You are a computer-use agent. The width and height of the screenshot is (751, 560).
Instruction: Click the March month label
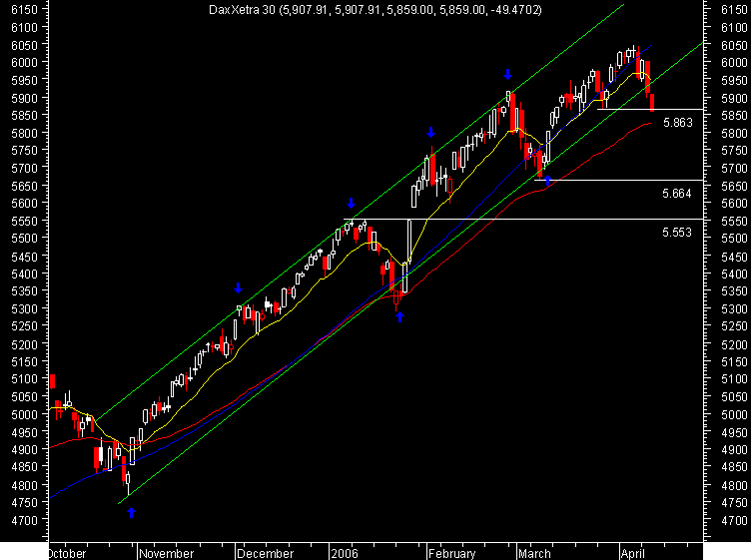coord(534,553)
